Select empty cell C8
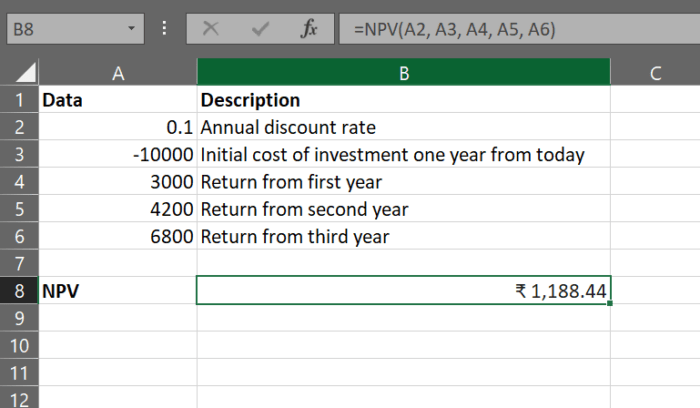 (655, 291)
